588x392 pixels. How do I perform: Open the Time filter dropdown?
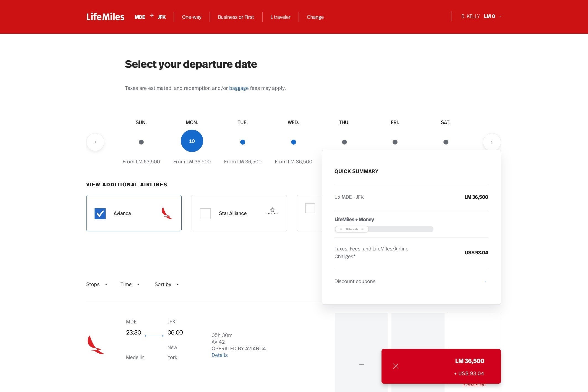pos(130,284)
